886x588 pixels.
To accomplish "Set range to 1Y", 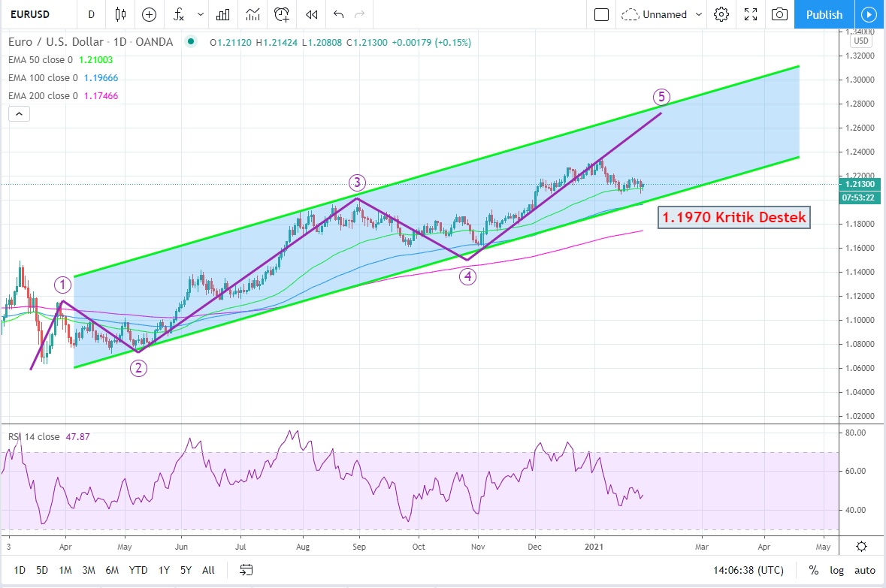I will [x=164, y=570].
